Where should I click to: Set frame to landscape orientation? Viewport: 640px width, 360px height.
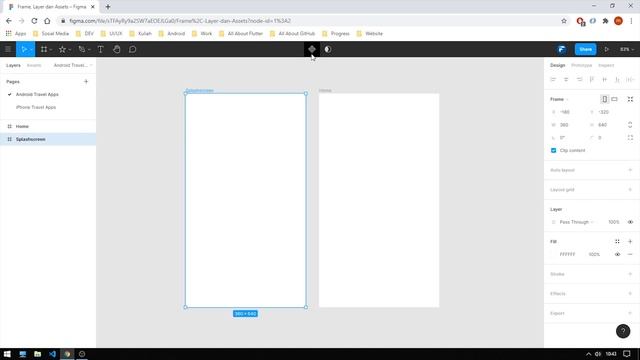coord(614,99)
